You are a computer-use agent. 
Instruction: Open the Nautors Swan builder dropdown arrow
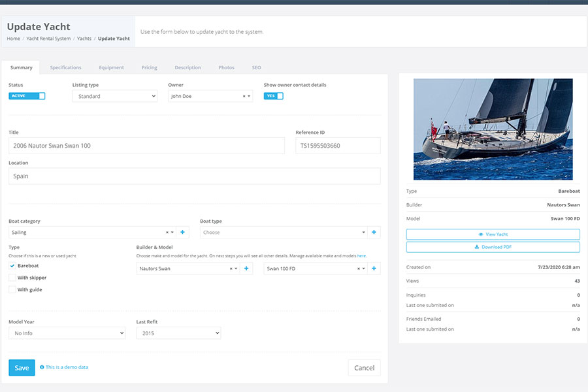237,269
